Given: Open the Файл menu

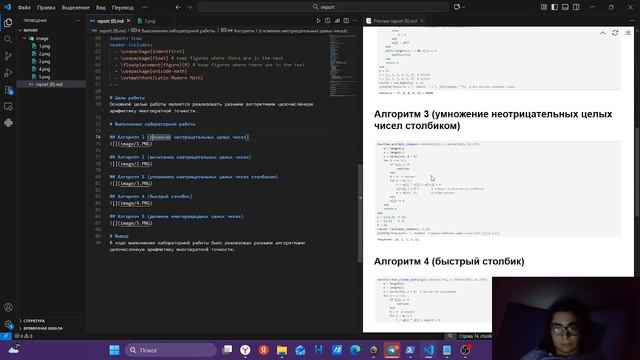Looking at the screenshot, I should 24,7.
